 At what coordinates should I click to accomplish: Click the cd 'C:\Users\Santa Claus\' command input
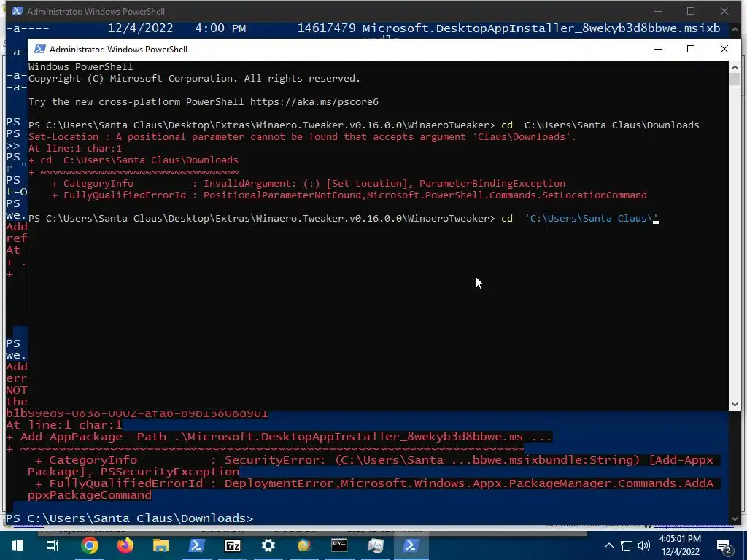(x=580, y=219)
